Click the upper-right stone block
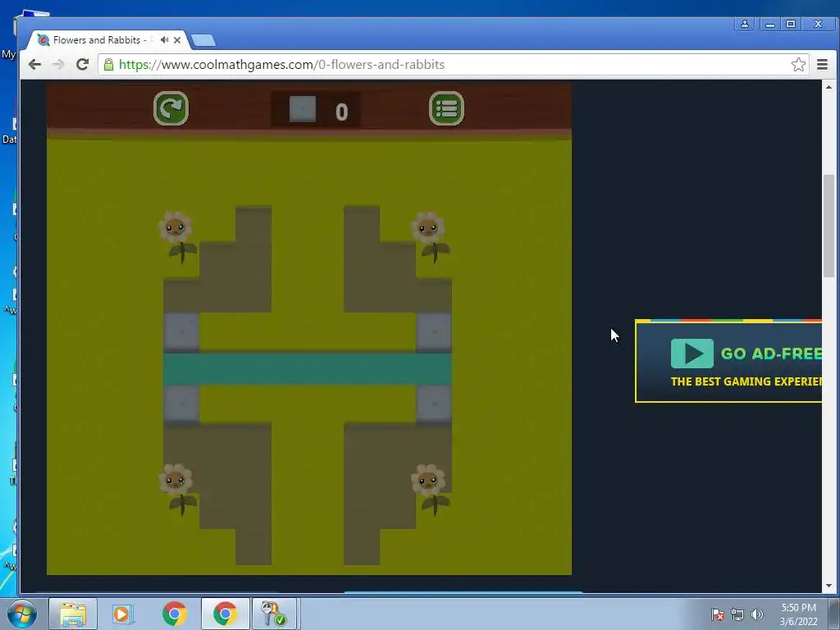This screenshot has width=840, height=630. click(x=434, y=332)
